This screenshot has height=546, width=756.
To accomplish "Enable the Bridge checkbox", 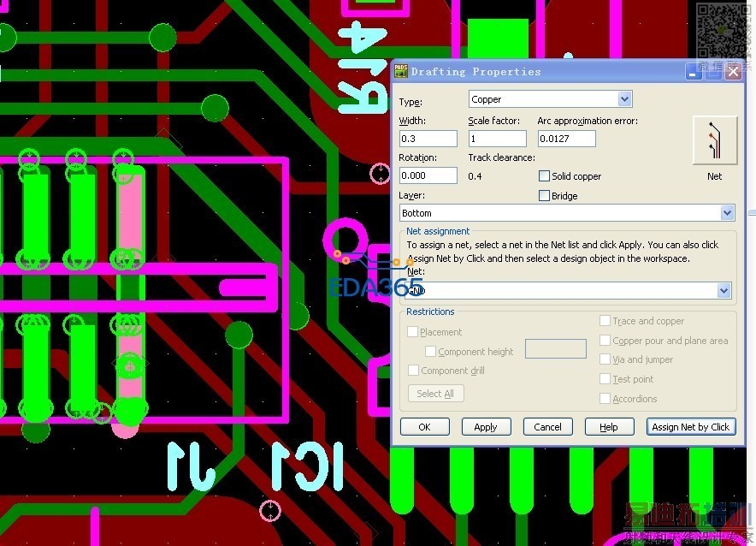I will [544, 196].
